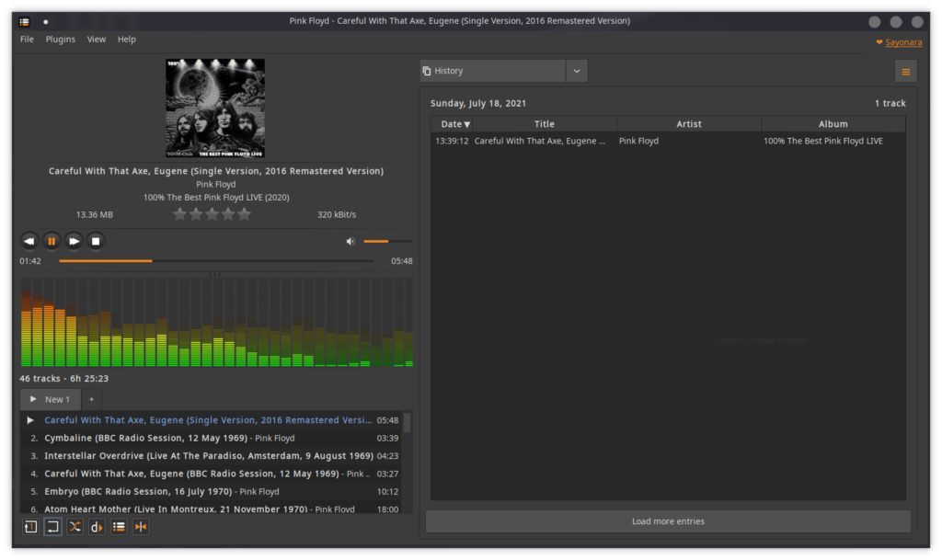
Task: Mute audio via the speaker icon
Action: click(x=350, y=241)
